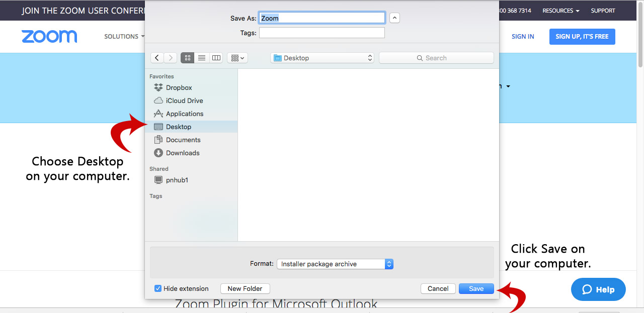Image resolution: width=644 pixels, height=313 pixels.
Task: Click the Cancel button
Action: coord(438,288)
